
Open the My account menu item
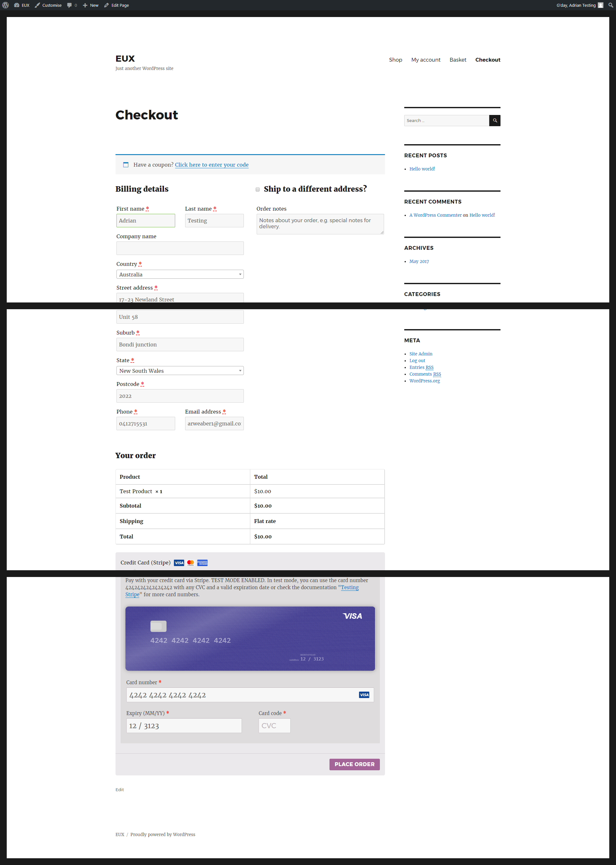426,59
